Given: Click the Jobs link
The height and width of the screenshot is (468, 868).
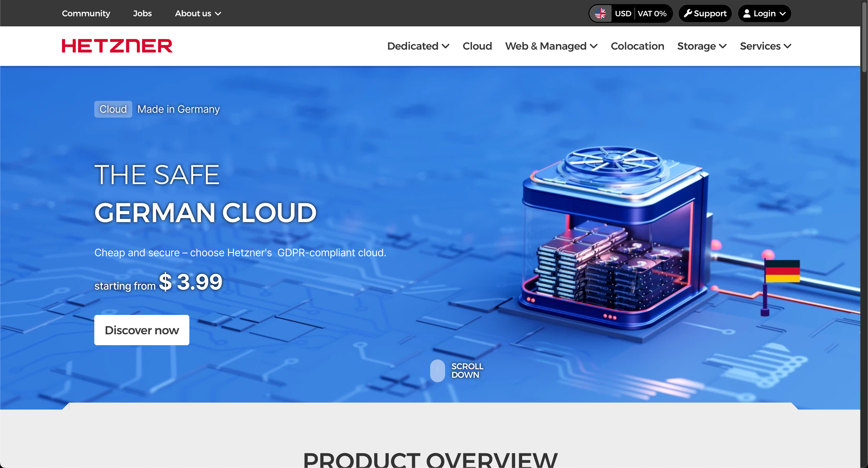Looking at the screenshot, I should (x=142, y=13).
